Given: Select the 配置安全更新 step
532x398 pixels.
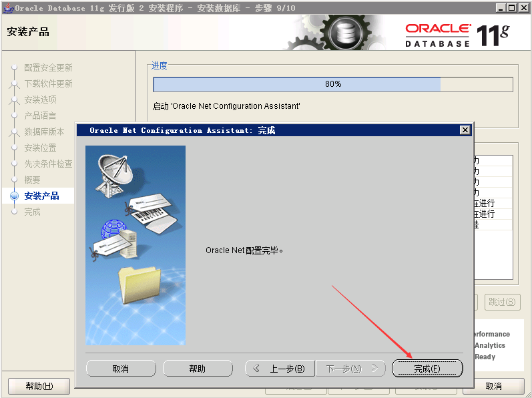Looking at the screenshot, I should click(48, 67).
